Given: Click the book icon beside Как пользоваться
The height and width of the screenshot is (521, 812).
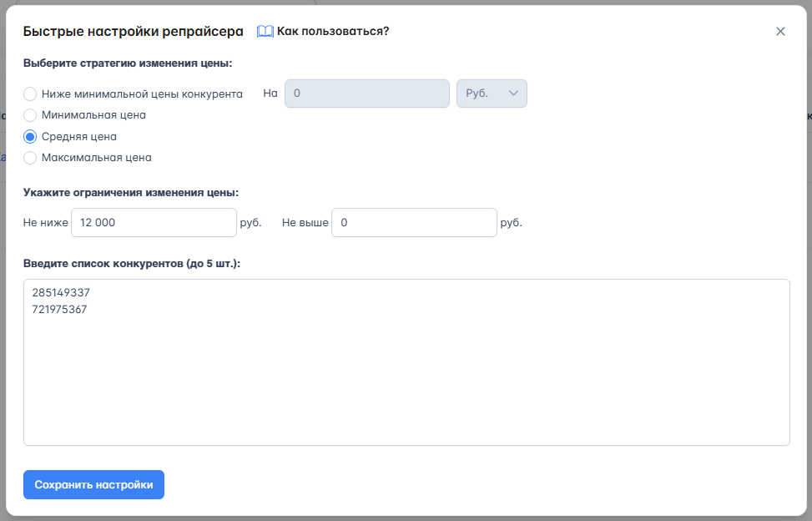Looking at the screenshot, I should click(265, 32).
